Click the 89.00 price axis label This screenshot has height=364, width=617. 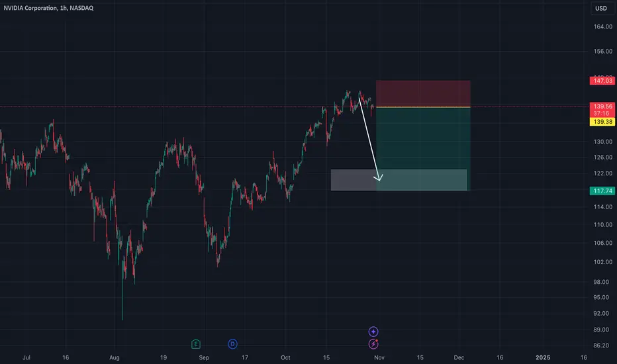click(601, 330)
